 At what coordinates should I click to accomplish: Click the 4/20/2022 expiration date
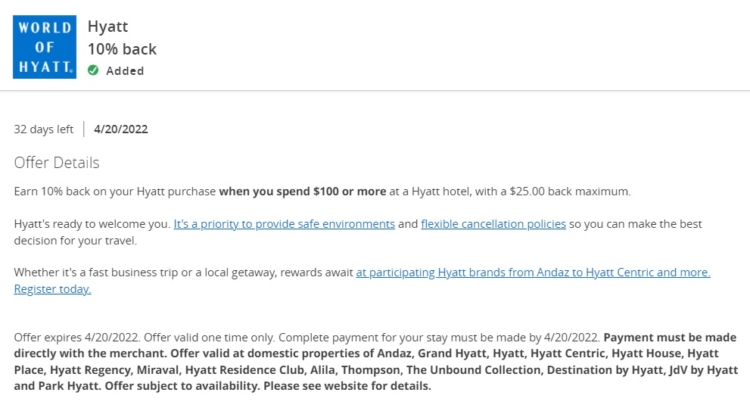click(121, 129)
